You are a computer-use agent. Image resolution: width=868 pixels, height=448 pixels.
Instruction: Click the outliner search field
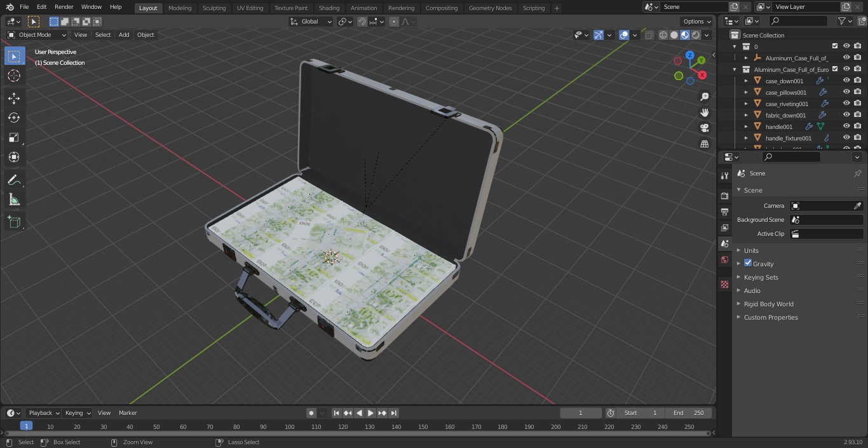(798, 21)
